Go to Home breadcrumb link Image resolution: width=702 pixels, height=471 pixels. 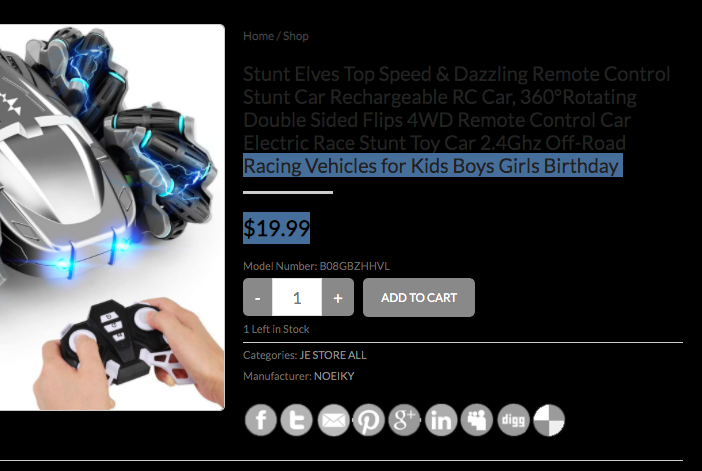(258, 36)
